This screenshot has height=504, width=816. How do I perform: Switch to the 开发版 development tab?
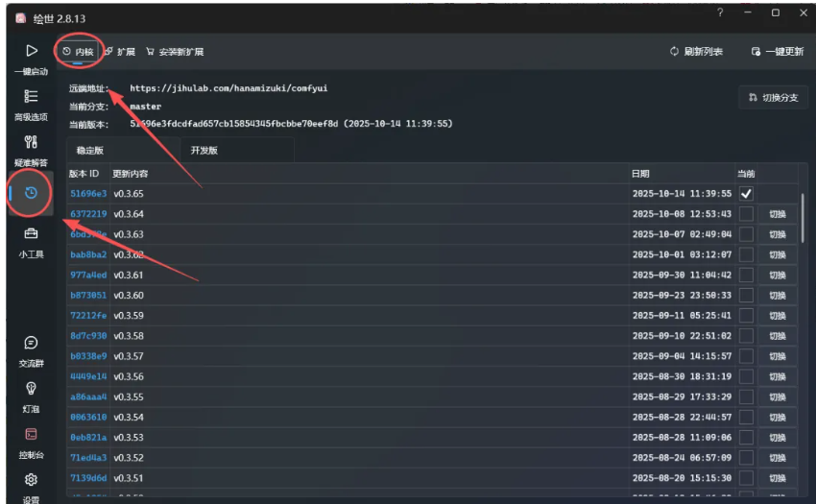pos(204,151)
